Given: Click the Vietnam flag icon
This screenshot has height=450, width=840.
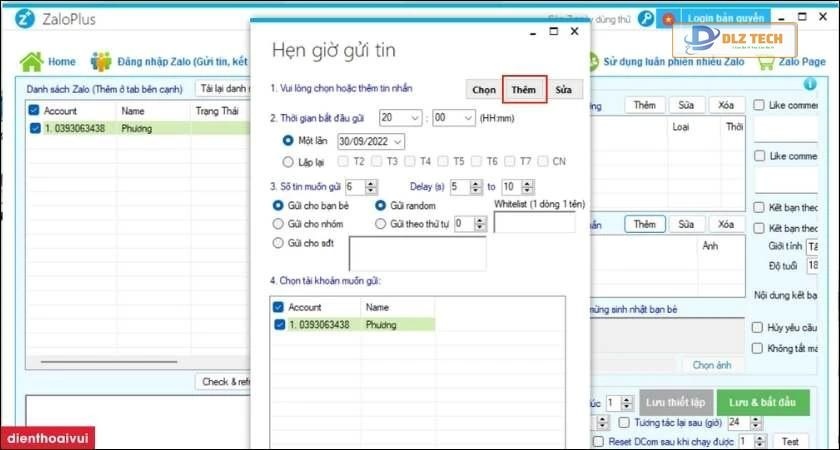Looking at the screenshot, I should 667,18.
